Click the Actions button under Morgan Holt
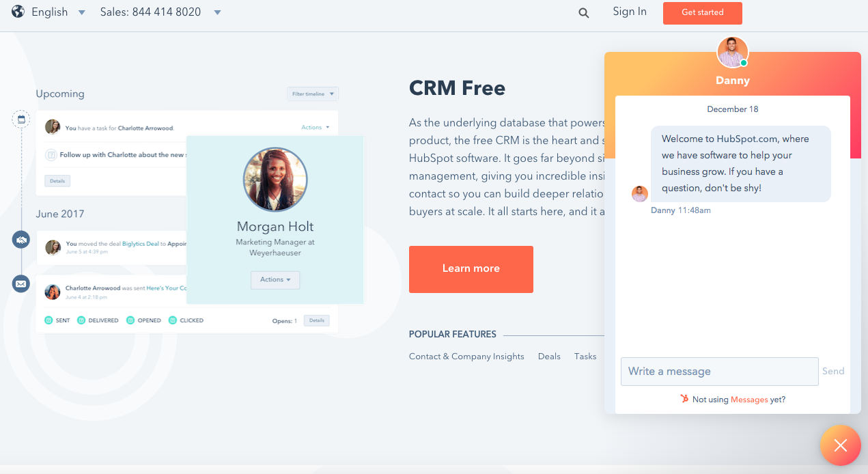868x474 pixels. coord(275,279)
